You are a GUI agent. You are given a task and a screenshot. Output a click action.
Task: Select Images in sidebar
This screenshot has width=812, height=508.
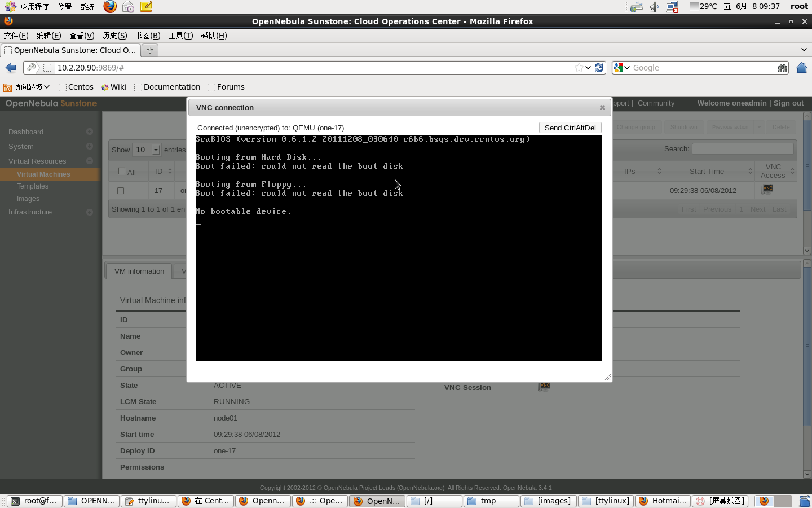point(28,199)
